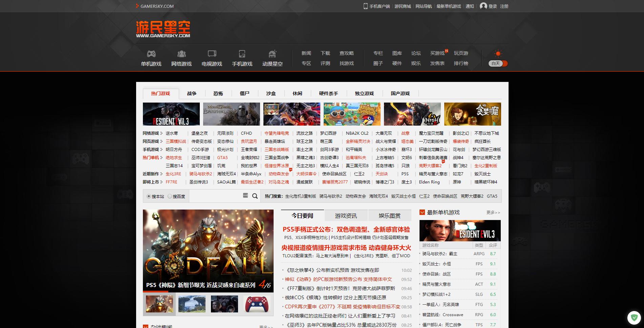644x328 pixels.
Task: Open the Nioh game thumbnail
Action: 412,114
